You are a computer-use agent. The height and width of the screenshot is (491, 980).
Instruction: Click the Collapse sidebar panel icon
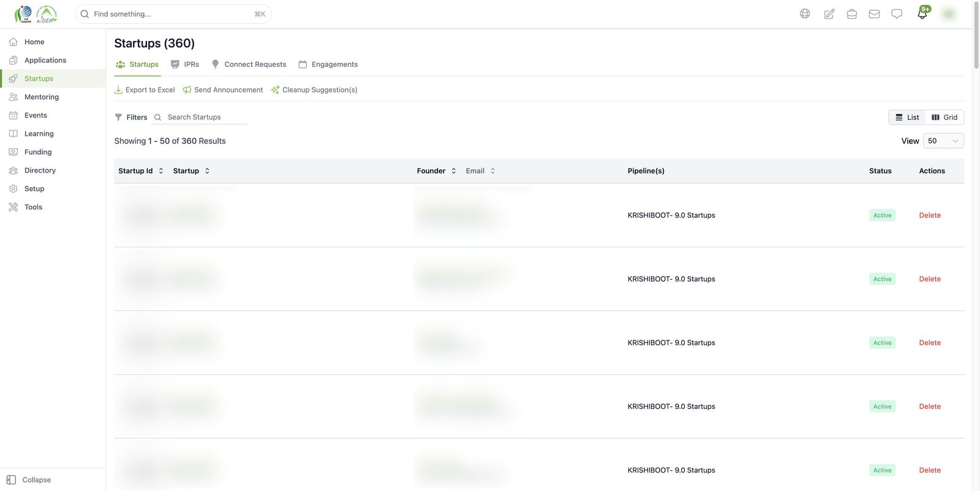pos(11,480)
